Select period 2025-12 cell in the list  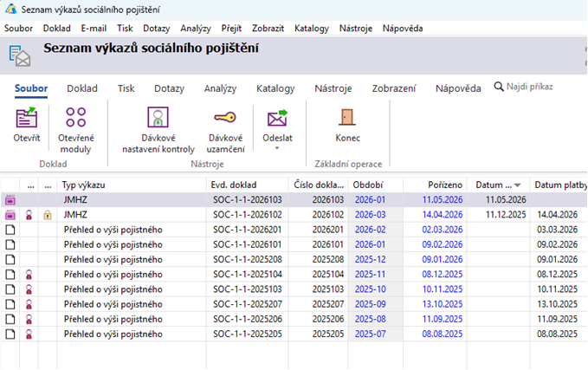(371, 260)
